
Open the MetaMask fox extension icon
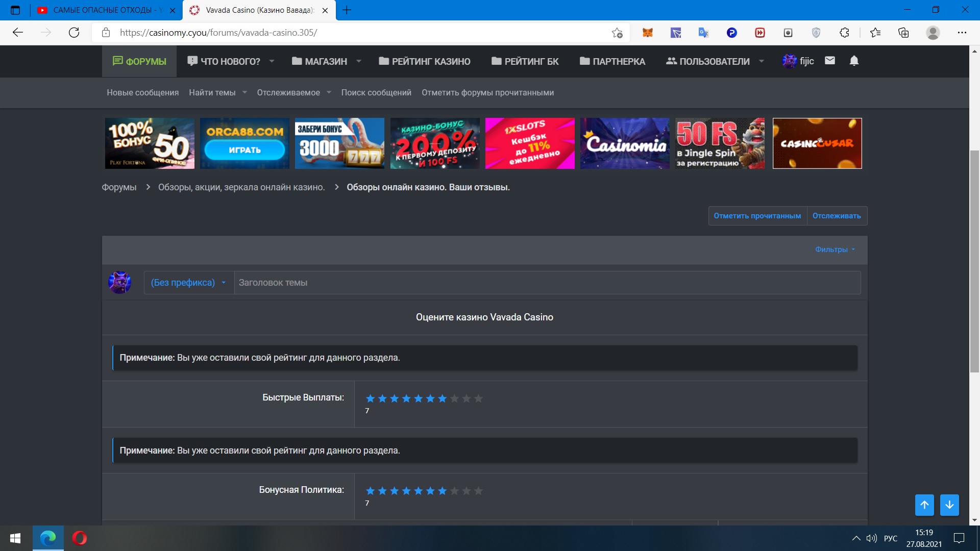click(648, 33)
